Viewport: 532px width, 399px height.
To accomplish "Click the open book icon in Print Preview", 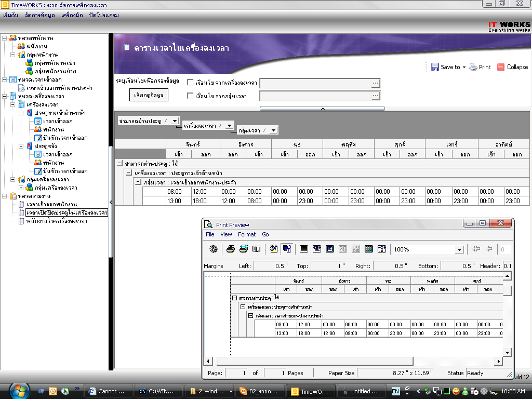I will [x=256, y=249].
